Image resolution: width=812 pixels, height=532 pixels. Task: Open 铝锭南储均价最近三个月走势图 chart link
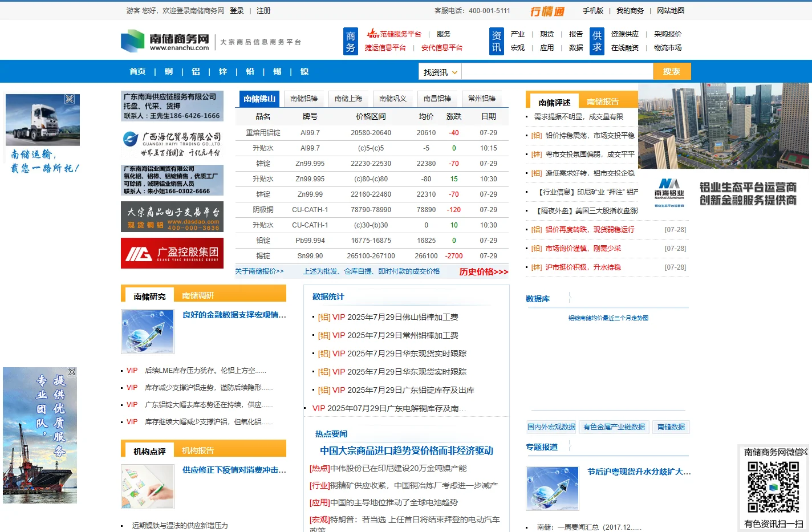pyautogui.click(x=608, y=318)
